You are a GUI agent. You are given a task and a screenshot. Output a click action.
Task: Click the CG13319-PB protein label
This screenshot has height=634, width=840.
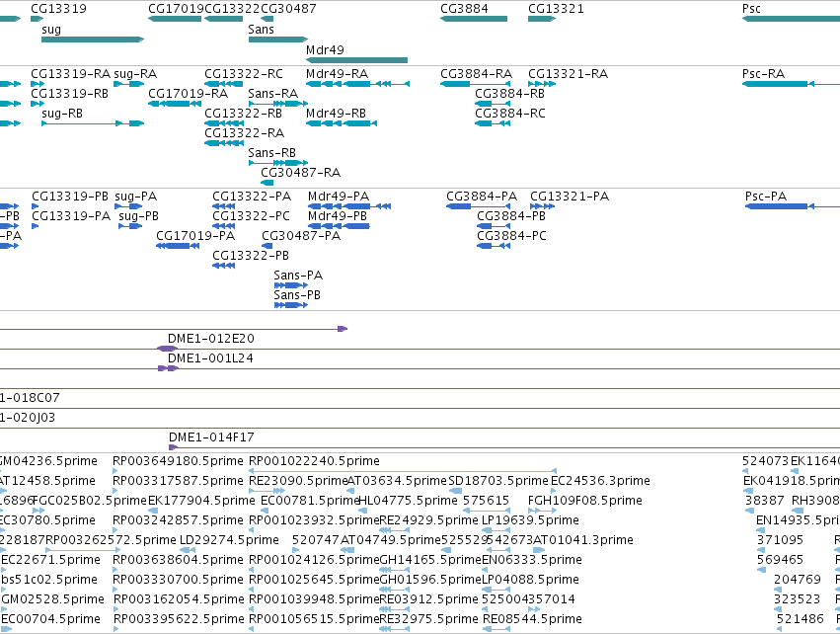click(x=70, y=197)
